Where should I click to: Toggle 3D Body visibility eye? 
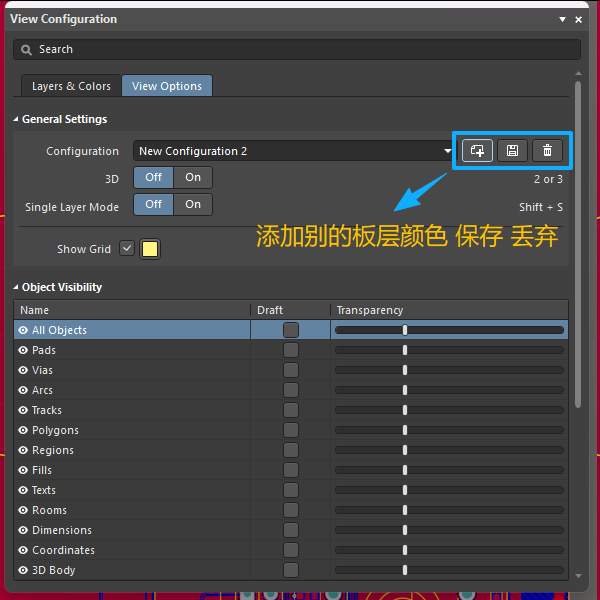point(23,570)
